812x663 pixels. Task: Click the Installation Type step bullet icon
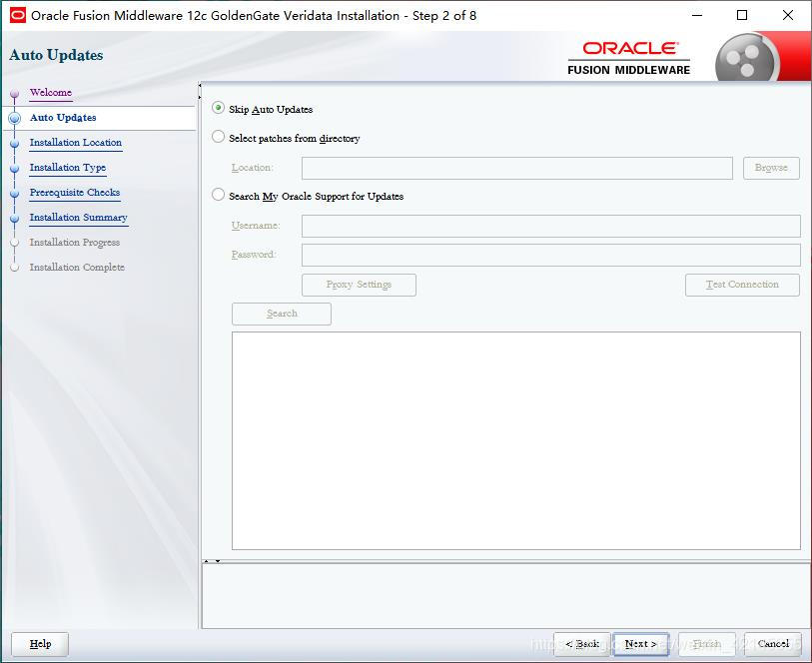(15, 168)
